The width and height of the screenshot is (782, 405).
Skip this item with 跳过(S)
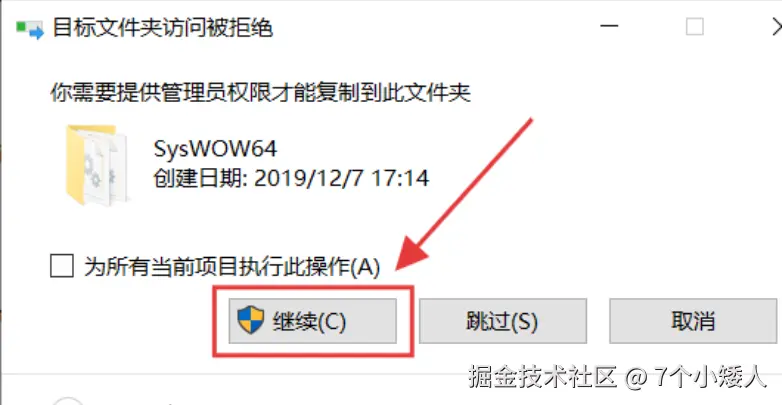502,321
